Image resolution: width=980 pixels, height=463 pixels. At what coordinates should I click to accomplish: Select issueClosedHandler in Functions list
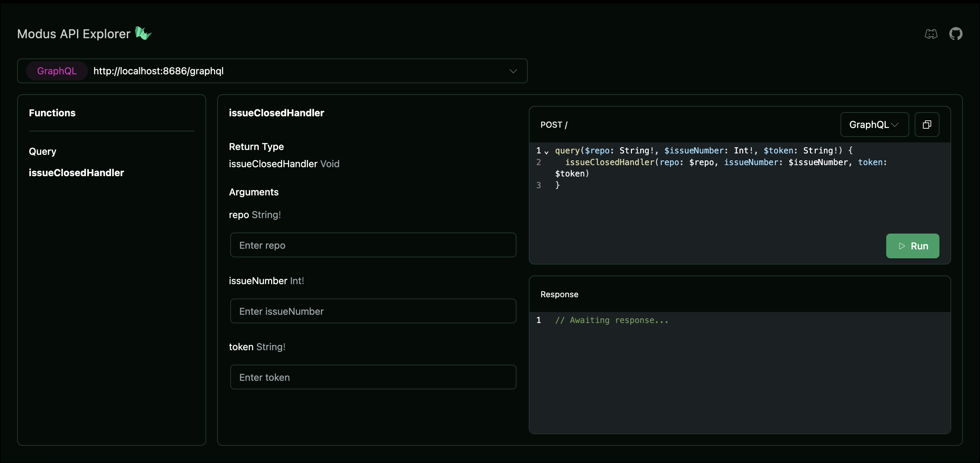tap(77, 172)
